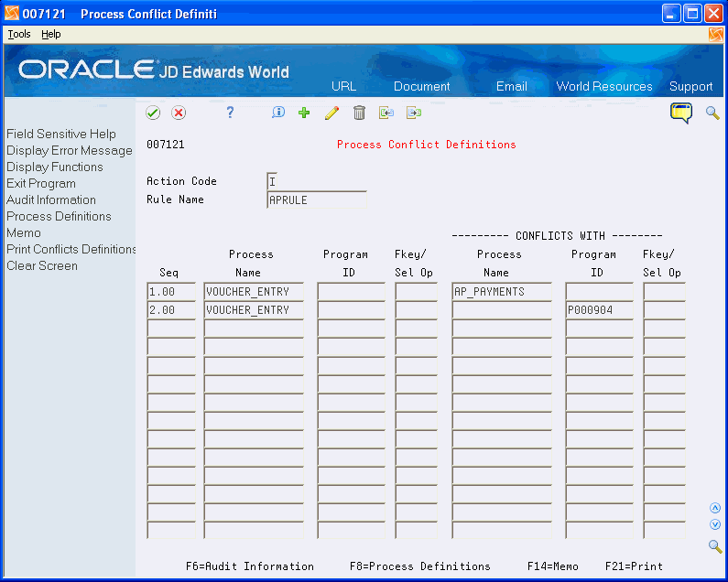
Task: Click the Seq field with 1.00
Action: click(x=171, y=292)
